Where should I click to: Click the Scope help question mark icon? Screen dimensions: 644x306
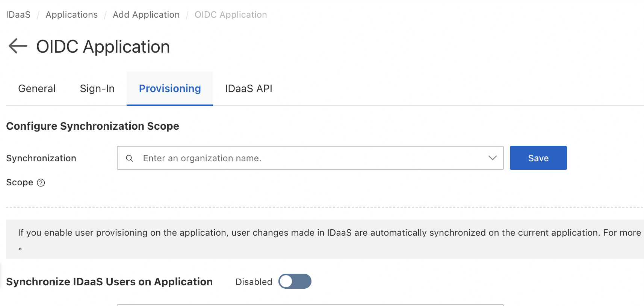pyautogui.click(x=41, y=183)
